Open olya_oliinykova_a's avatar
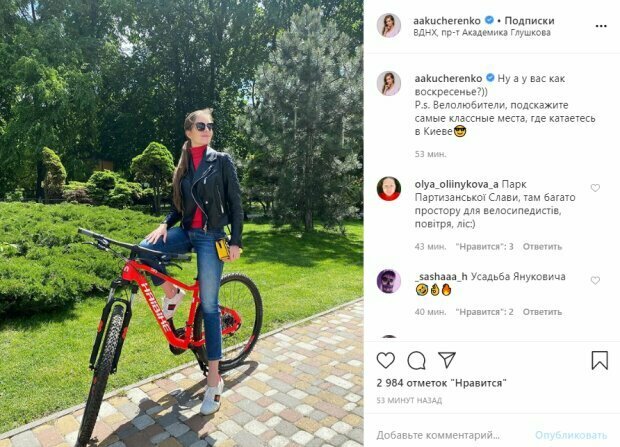The image size is (620, 447). [x=389, y=189]
